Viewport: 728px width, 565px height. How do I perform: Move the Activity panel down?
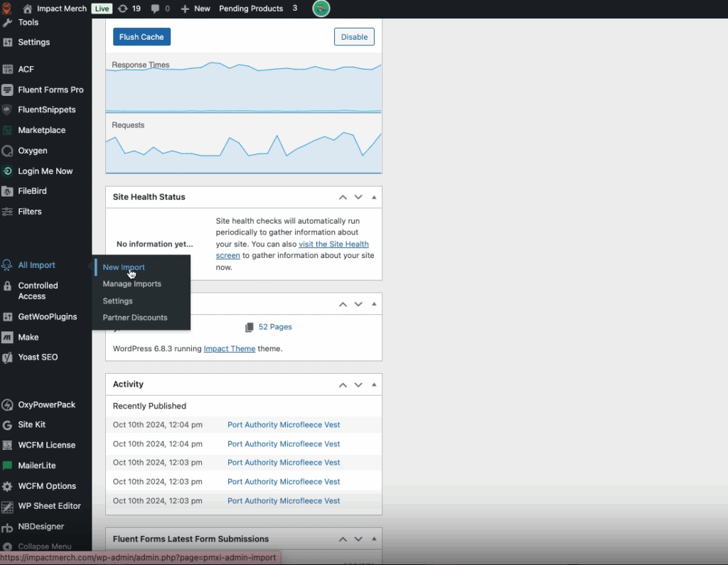(358, 384)
